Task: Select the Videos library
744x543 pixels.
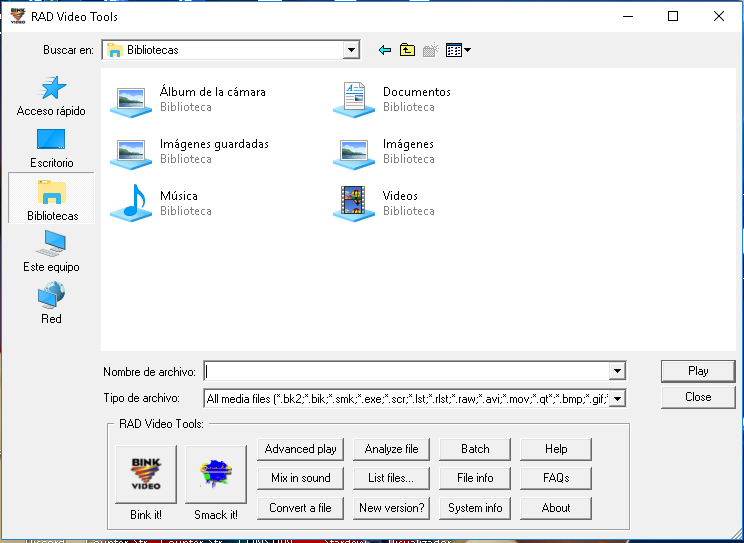Action: (383, 203)
